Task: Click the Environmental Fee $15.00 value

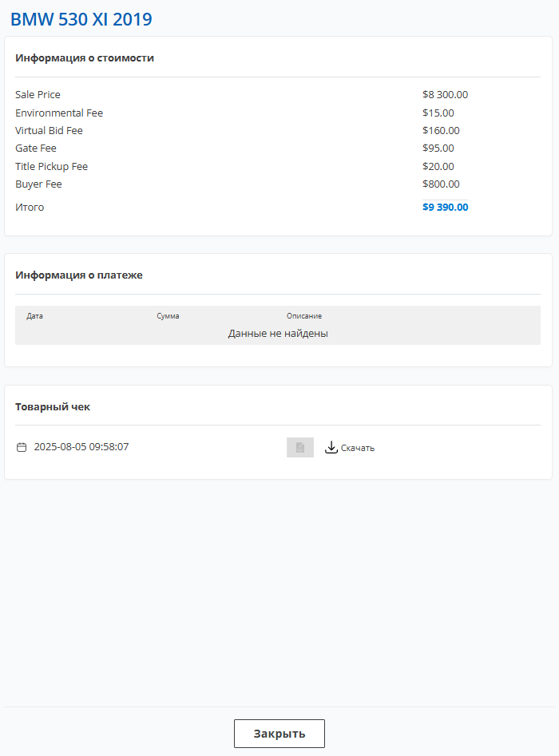Action: (x=438, y=113)
